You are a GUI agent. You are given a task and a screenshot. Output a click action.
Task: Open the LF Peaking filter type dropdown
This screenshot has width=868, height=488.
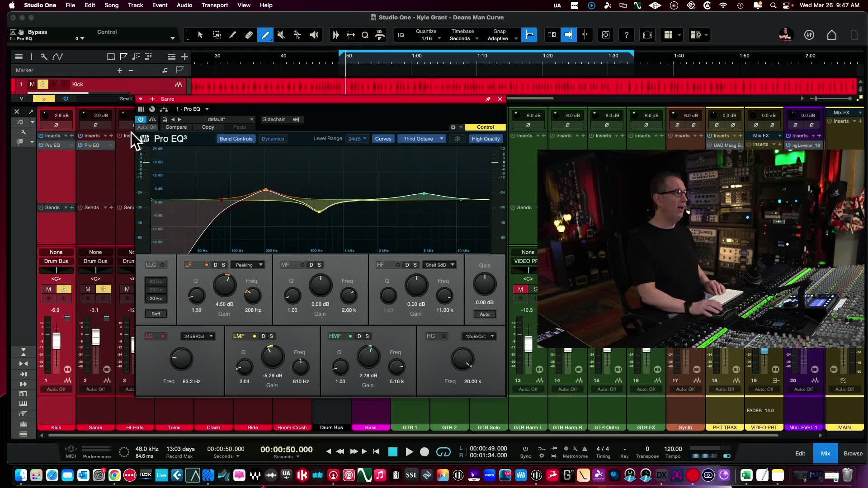(x=248, y=265)
